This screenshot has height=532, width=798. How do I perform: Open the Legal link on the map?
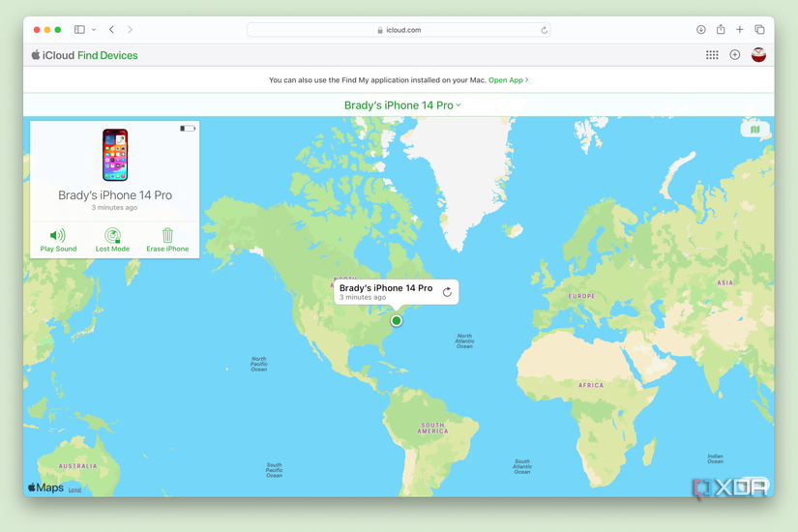tap(74, 489)
